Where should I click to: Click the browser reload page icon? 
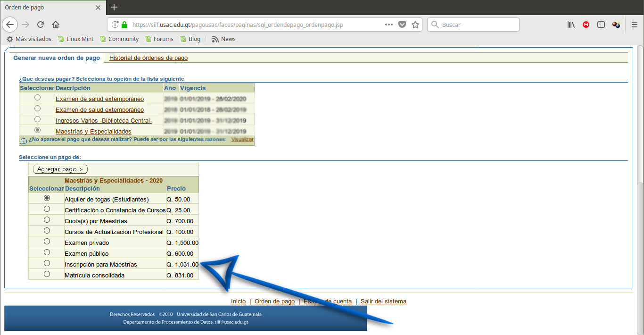(41, 25)
